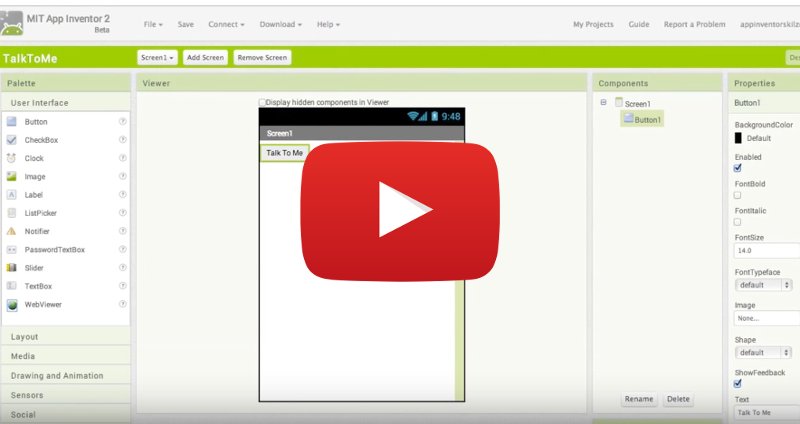This screenshot has width=800, height=424.
Task: Click the Text property input field
Action: (767, 412)
